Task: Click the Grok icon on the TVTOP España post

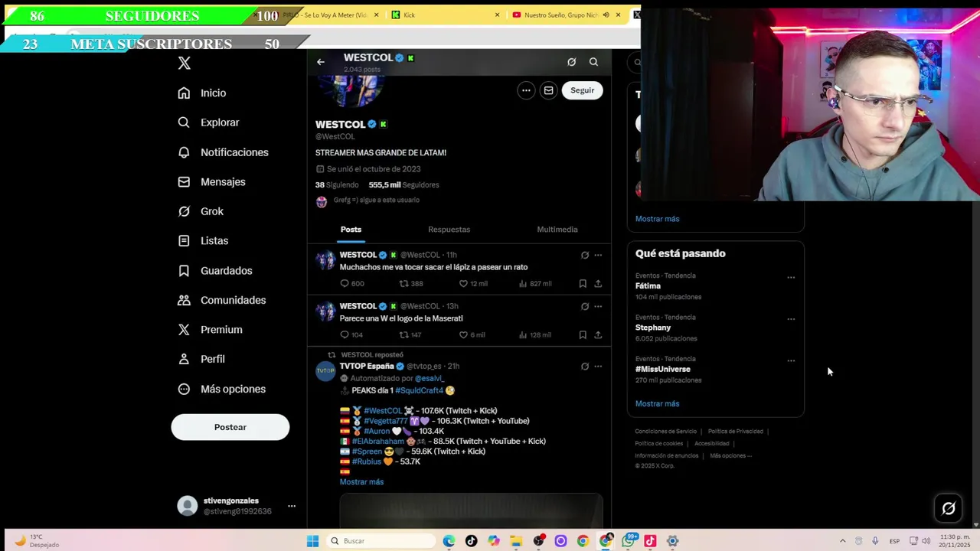Action: [x=585, y=367]
